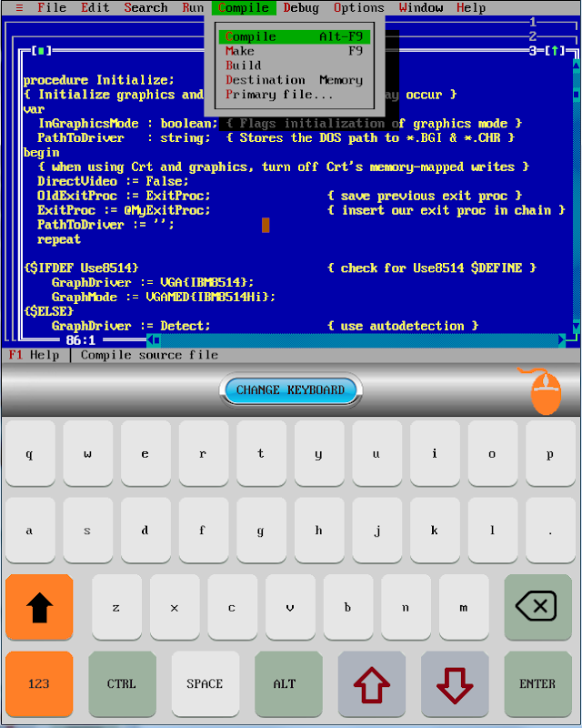Tap the red down arrow key

[455, 684]
